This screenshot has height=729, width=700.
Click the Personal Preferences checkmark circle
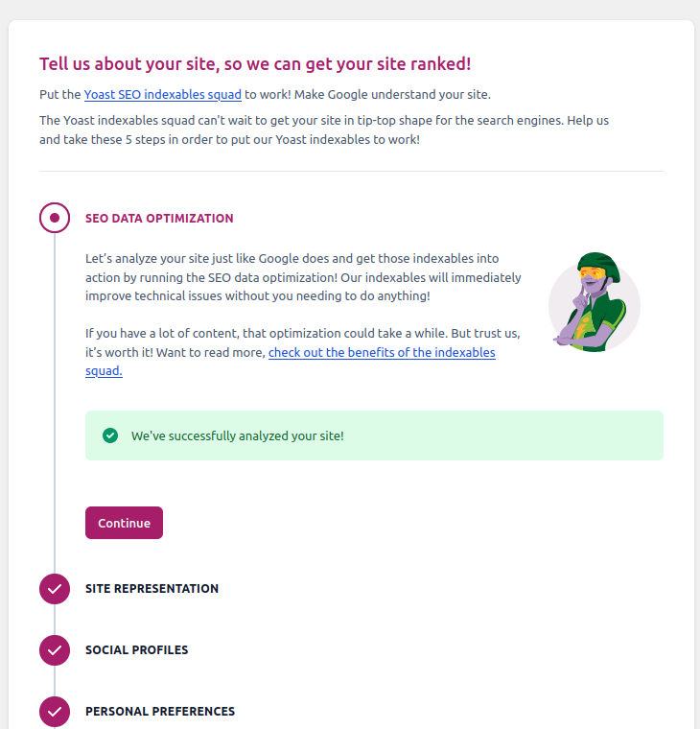click(55, 712)
